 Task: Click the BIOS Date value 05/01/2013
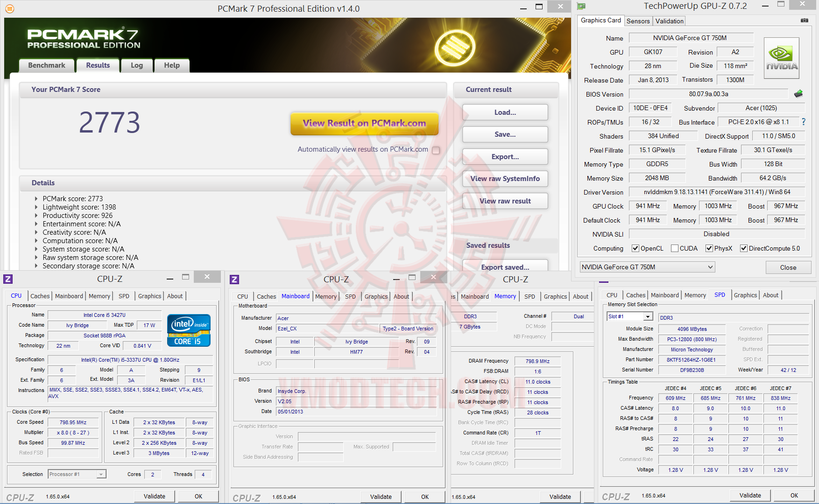[357, 412]
